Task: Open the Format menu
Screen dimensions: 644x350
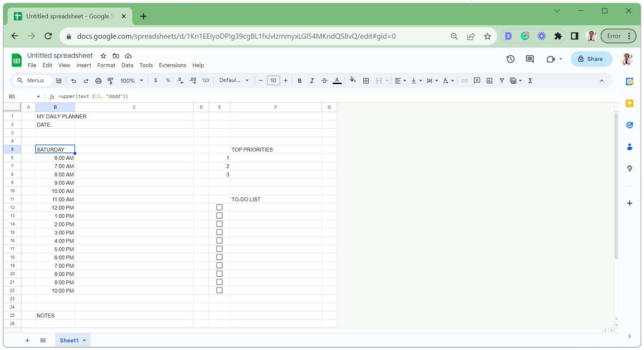Action: coord(106,65)
